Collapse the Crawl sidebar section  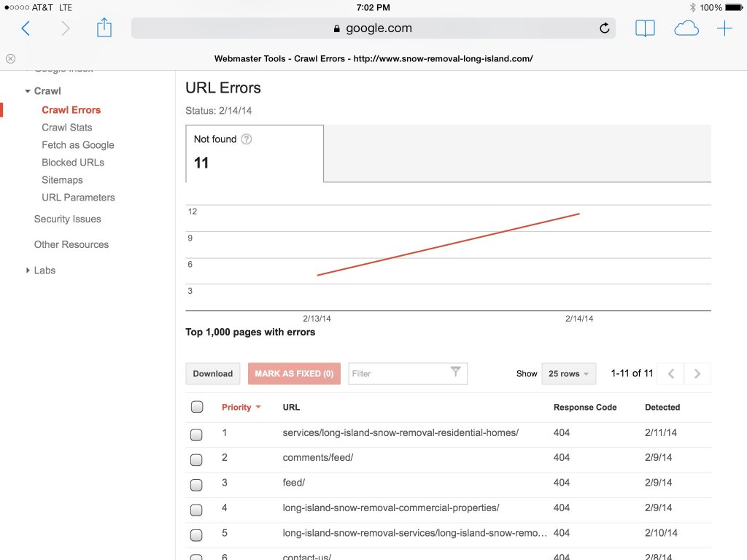[x=28, y=91]
